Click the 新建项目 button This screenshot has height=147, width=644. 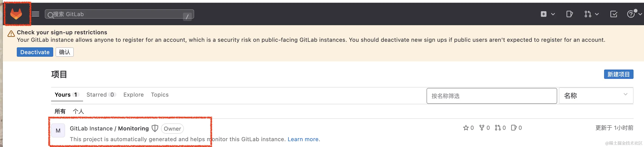pos(618,74)
